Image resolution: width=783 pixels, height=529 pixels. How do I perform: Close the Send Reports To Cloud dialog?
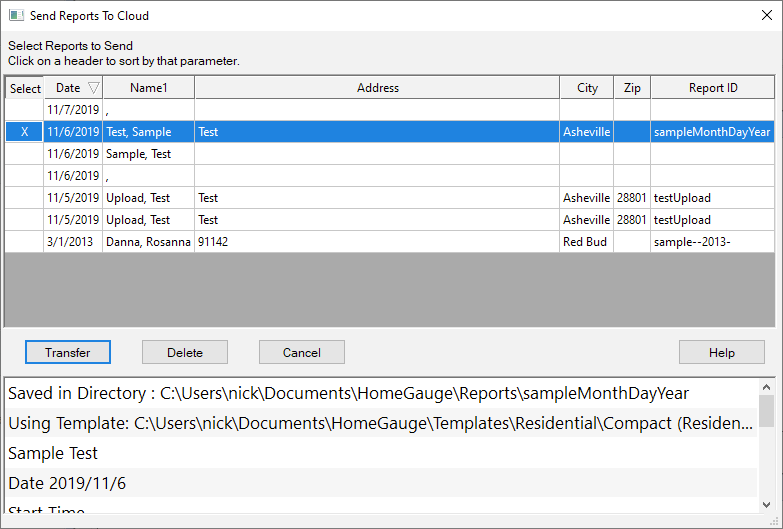766,16
